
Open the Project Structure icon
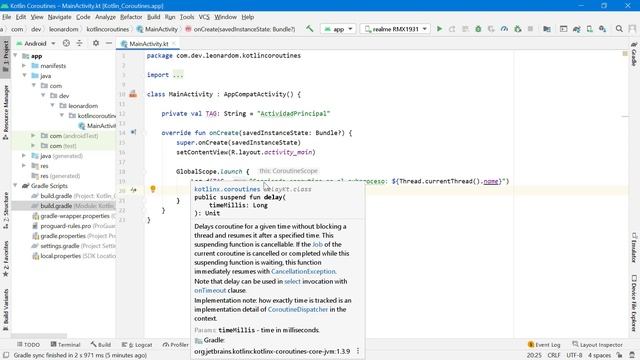(x=547, y=29)
